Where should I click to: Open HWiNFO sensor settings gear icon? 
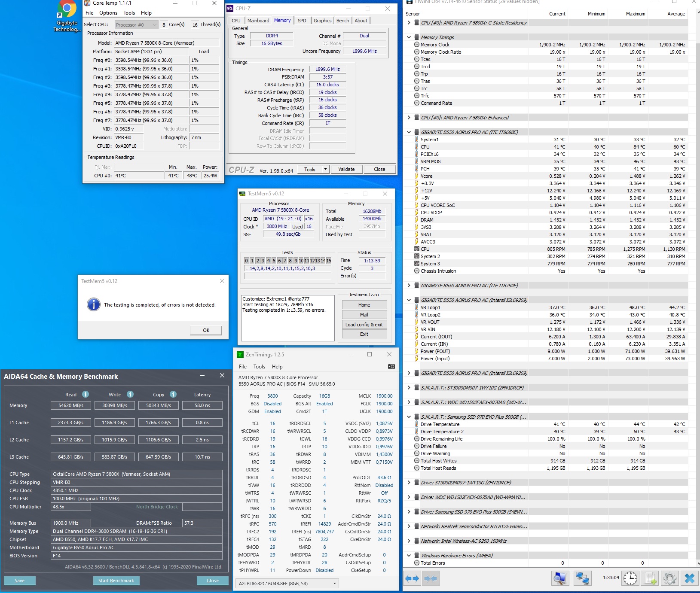(670, 578)
